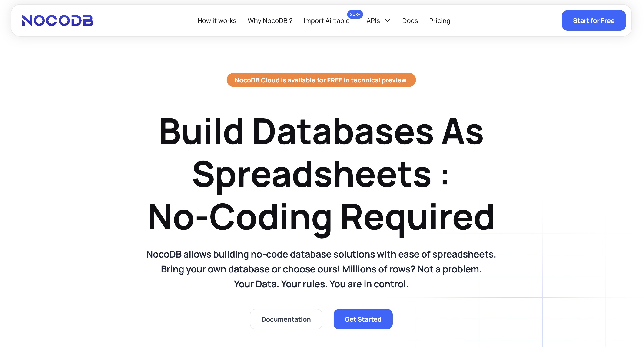
Task: Select the Start for Free button
Action: pyautogui.click(x=594, y=20)
